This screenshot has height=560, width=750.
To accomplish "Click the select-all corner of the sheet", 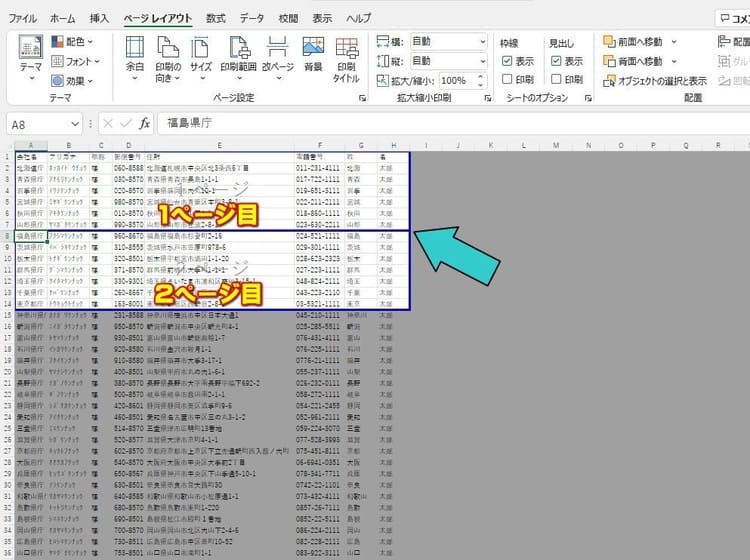I will tap(7, 145).
